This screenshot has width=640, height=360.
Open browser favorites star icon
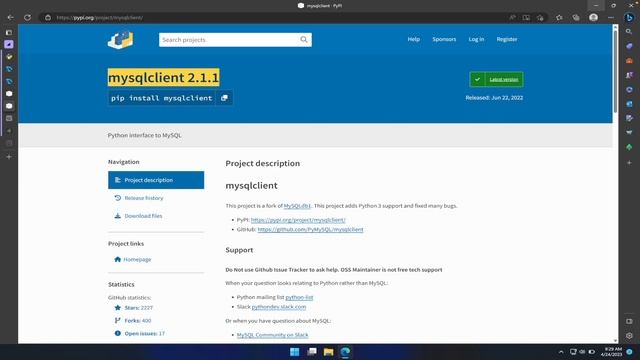click(x=559, y=18)
